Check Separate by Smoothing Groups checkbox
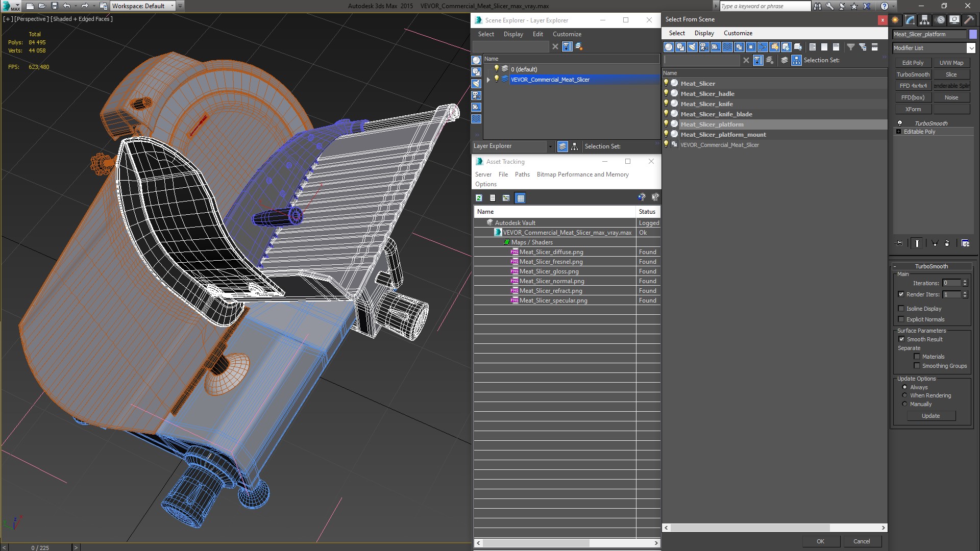Viewport: 980px width, 551px height. coord(917,366)
